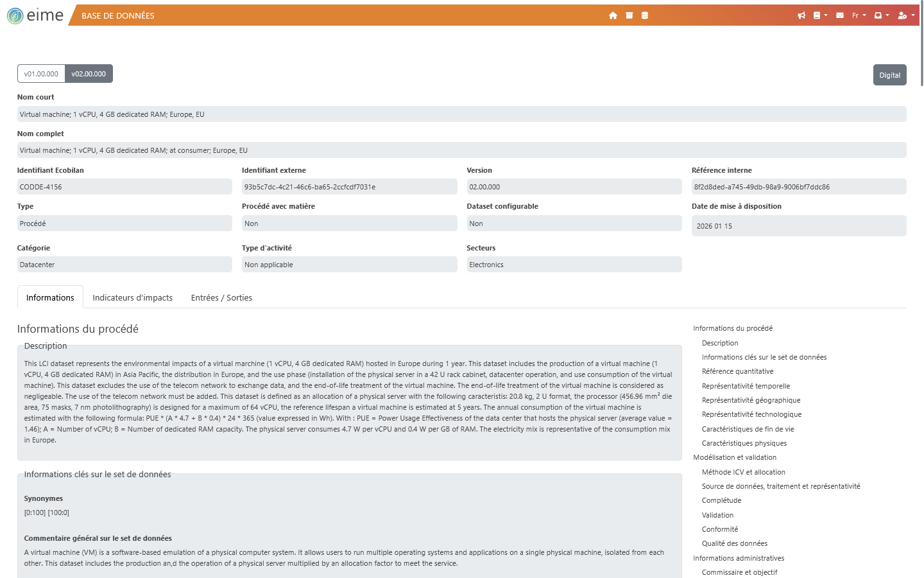Click the Catégorie Datacenter field
This screenshot has width=924, height=578.
point(124,265)
